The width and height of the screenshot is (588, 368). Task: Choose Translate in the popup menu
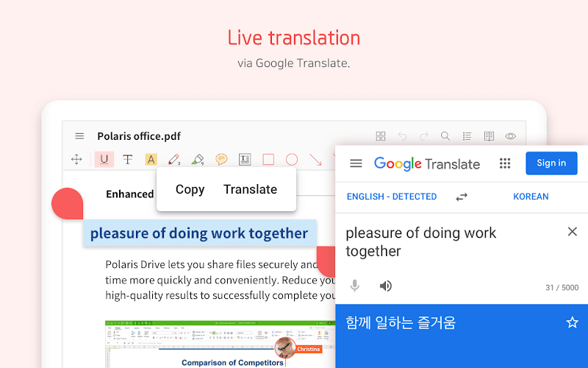pos(250,189)
